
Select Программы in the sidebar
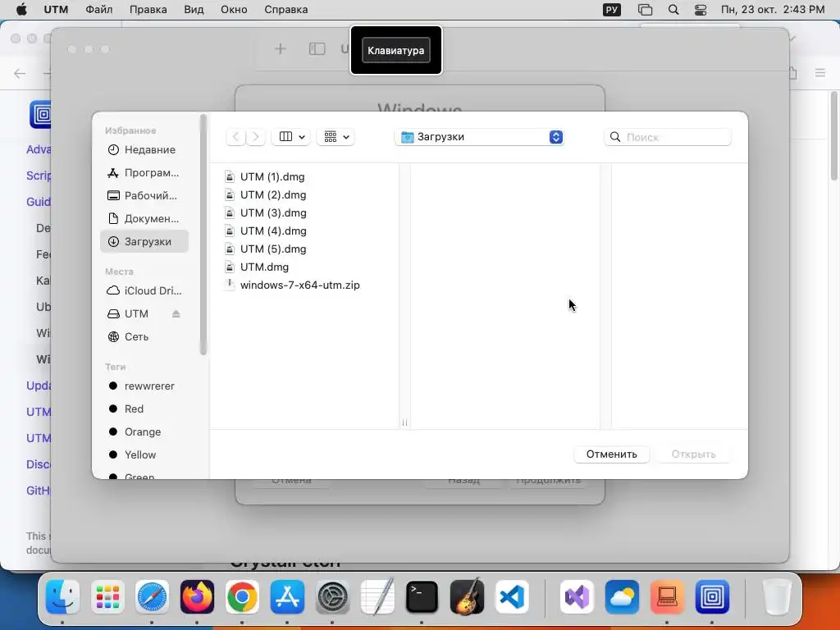144,173
